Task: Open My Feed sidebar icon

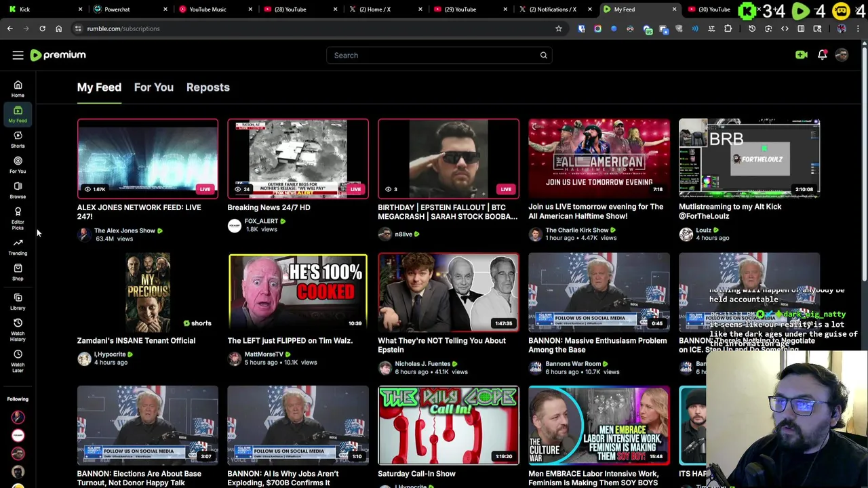Action: pos(18,114)
